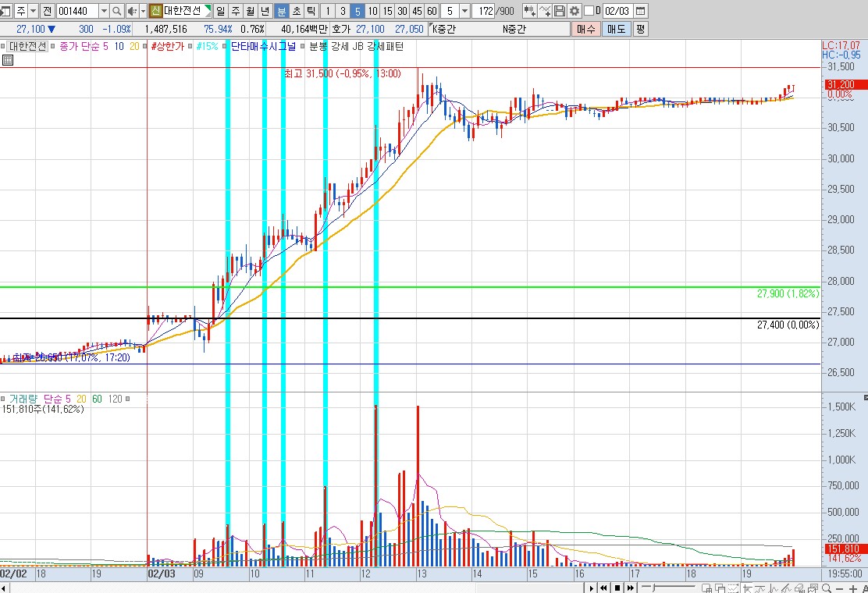Click the 거래량 volume indicator label

point(23,399)
